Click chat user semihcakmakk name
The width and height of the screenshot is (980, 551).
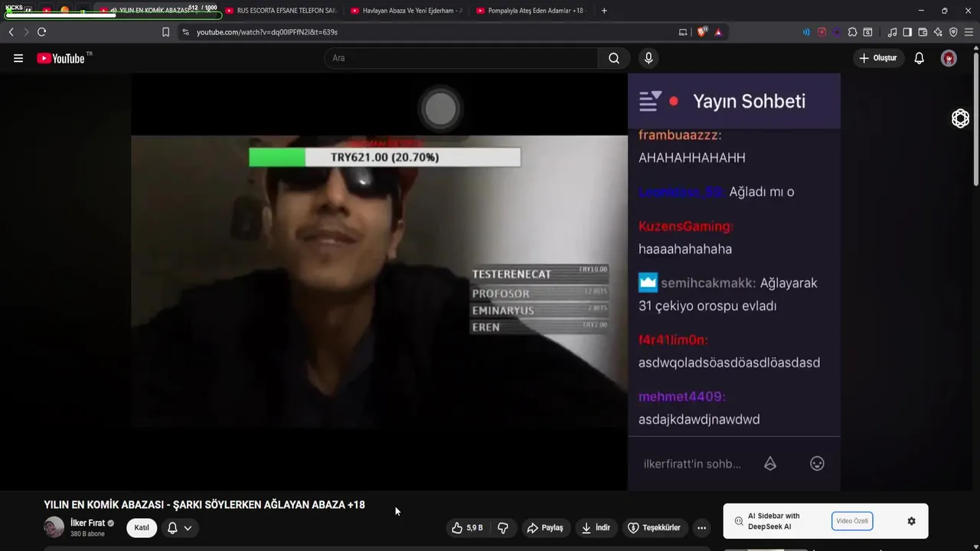click(x=708, y=283)
